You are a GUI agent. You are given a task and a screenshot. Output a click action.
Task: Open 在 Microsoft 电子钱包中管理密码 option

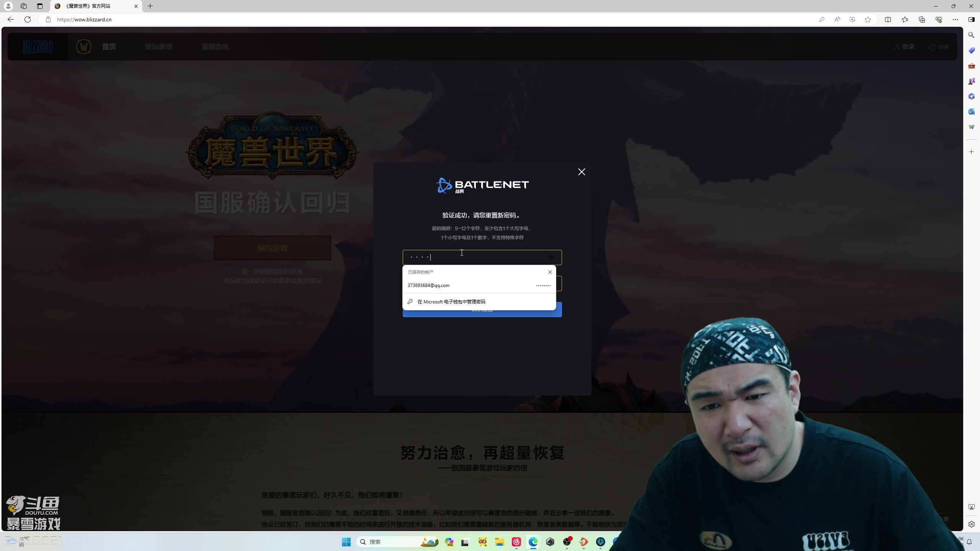479,302
